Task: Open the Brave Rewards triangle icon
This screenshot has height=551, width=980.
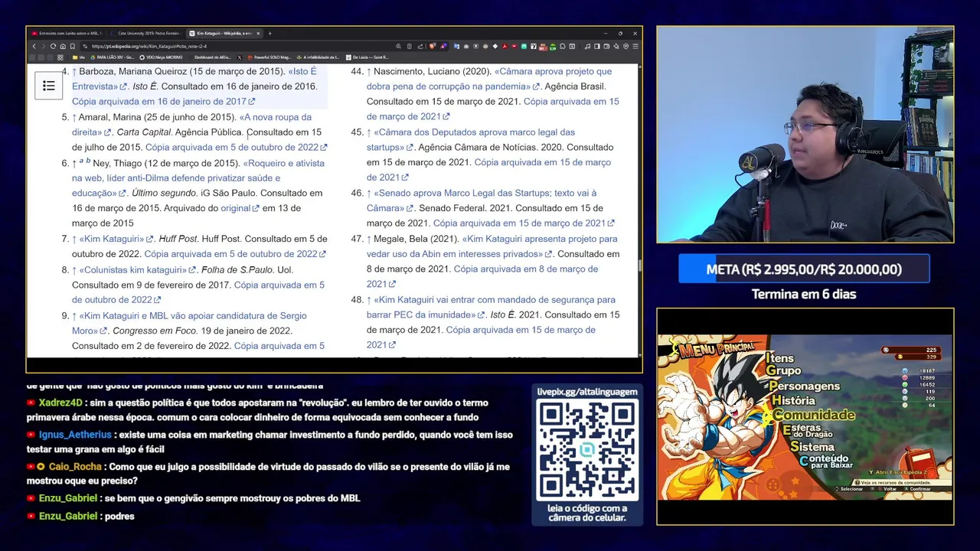Action: 443,46
